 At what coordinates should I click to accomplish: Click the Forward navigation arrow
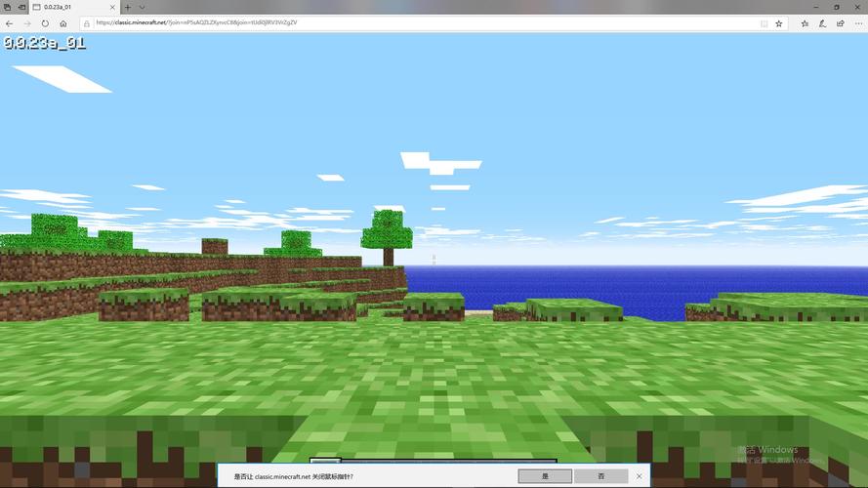coord(27,23)
